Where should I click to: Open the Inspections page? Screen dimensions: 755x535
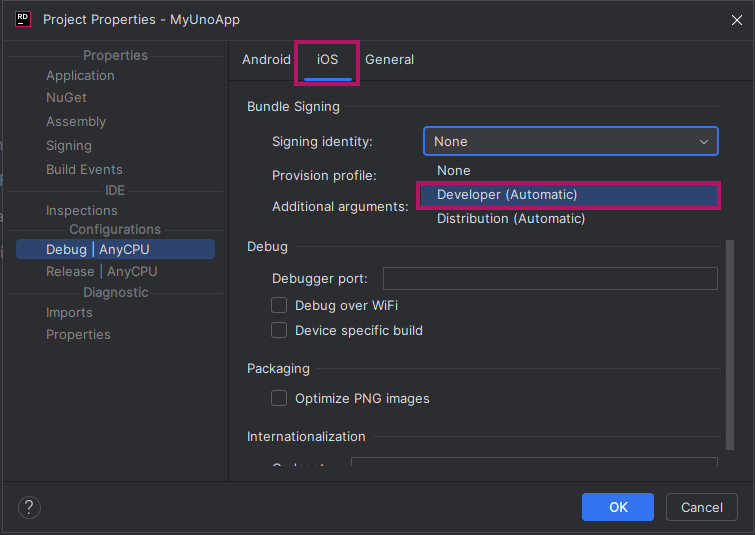[x=82, y=210]
